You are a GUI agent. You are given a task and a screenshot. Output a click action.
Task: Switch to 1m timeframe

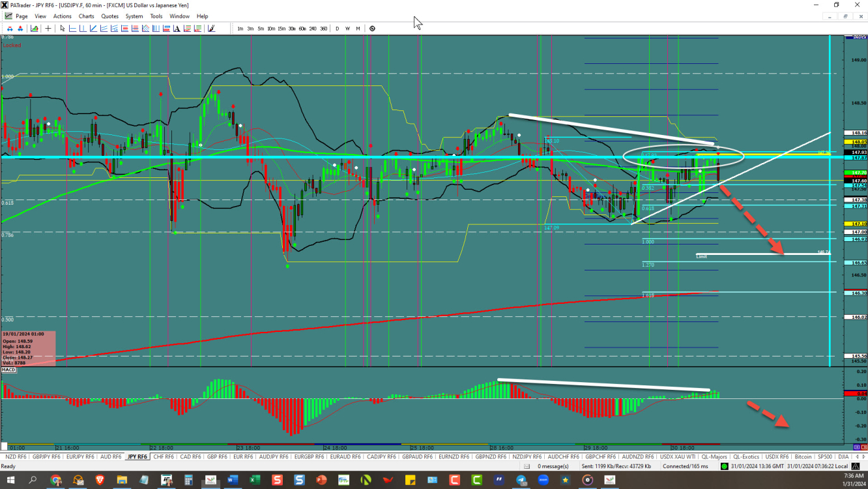[240, 28]
